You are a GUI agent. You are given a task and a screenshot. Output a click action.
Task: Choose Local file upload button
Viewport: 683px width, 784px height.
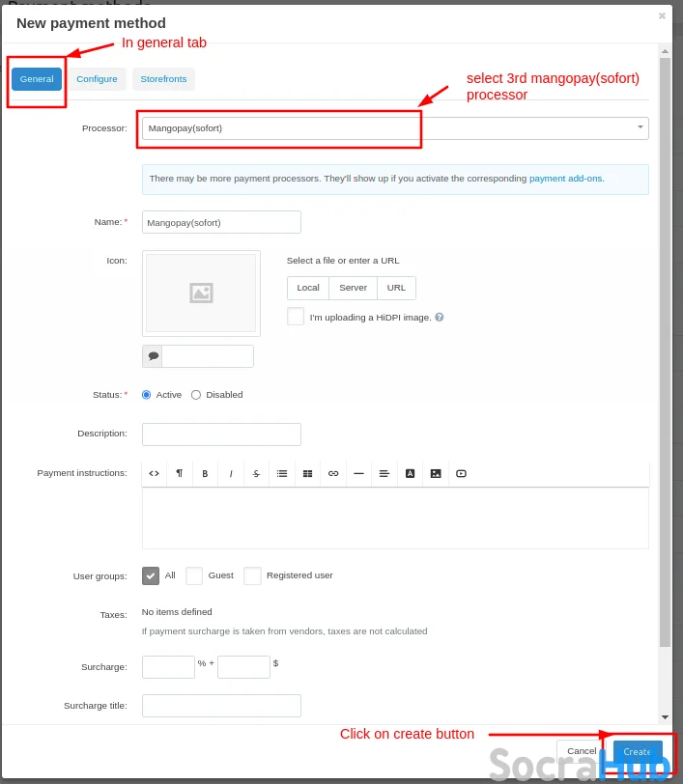308,288
